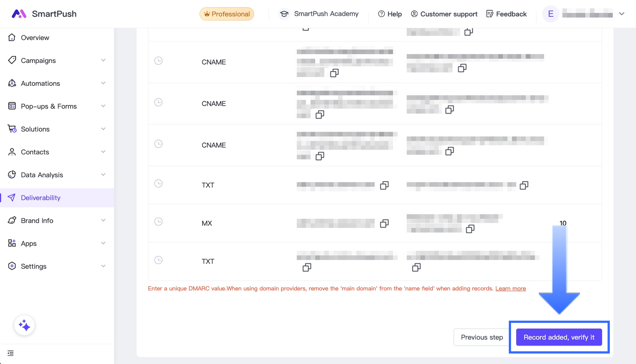This screenshot has width=636, height=364.
Task: Click the Professional plan badge
Action: click(227, 14)
